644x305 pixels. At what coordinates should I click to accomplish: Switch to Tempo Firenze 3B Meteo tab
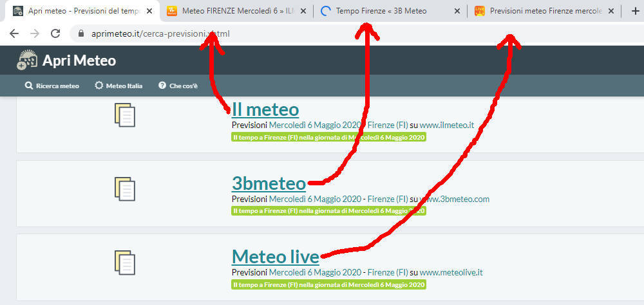click(390, 11)
